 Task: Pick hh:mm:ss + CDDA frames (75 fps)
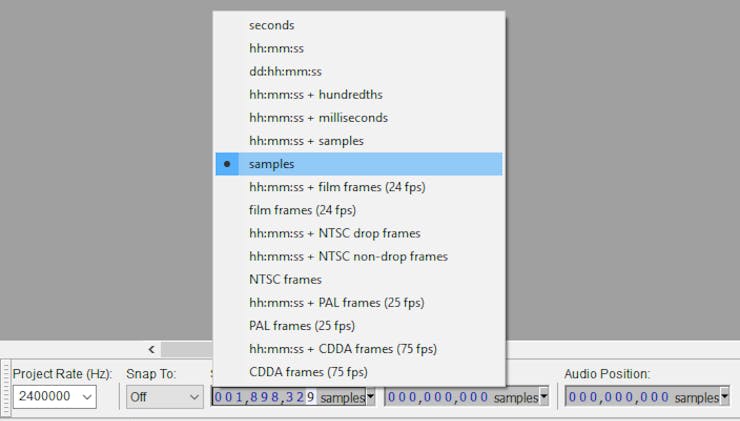[359, 349]
